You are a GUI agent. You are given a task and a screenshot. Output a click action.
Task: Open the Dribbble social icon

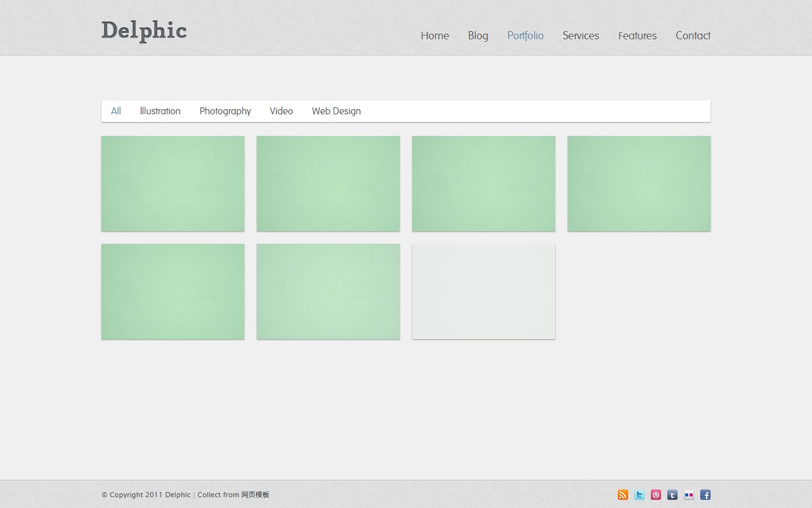tap(656, 495)
